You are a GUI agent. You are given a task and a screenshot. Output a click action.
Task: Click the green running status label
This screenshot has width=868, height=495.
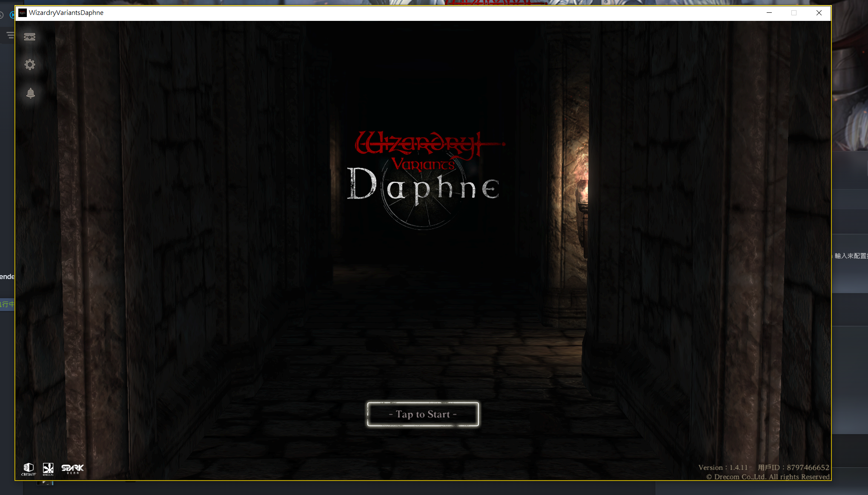[x=7, y=304]
